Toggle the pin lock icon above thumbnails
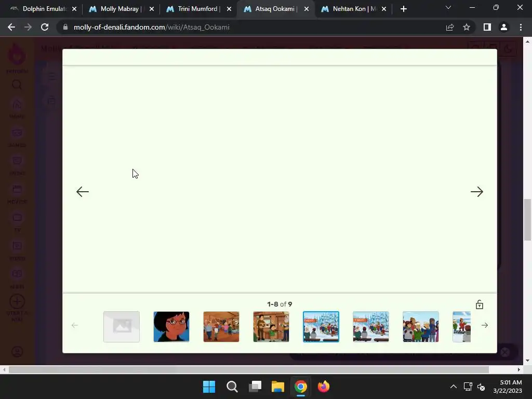 pyautogui.click(x=480, y=304)
